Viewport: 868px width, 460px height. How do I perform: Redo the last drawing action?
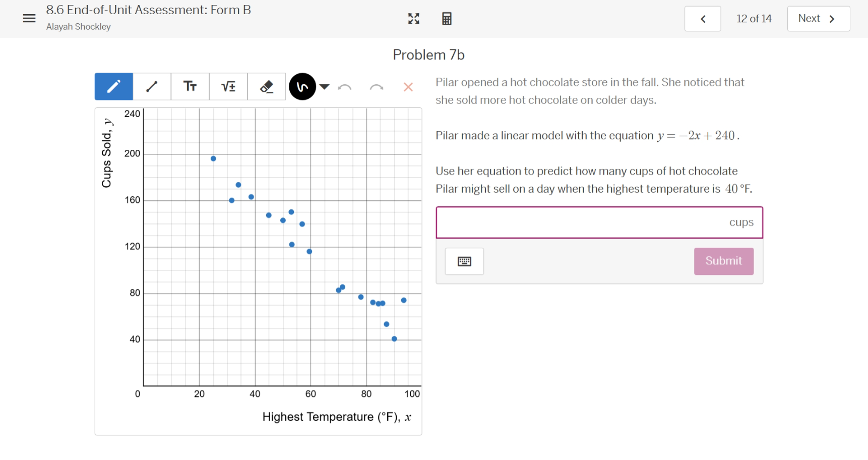pos(376,87)
